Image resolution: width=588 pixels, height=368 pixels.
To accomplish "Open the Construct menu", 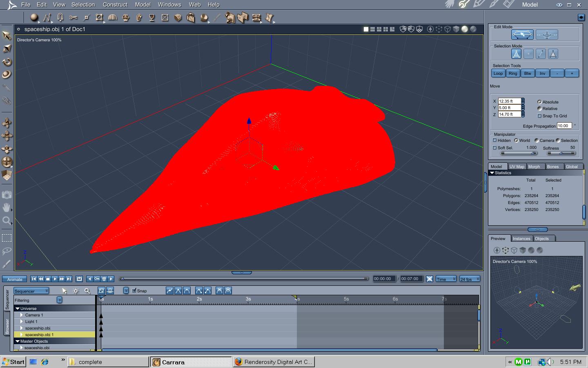I will 115,4.
